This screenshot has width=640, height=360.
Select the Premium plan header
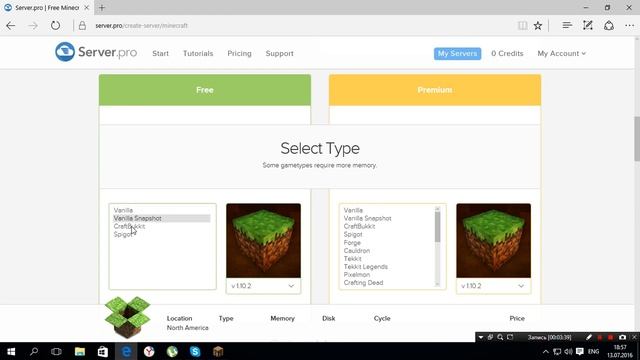point(435,90)
